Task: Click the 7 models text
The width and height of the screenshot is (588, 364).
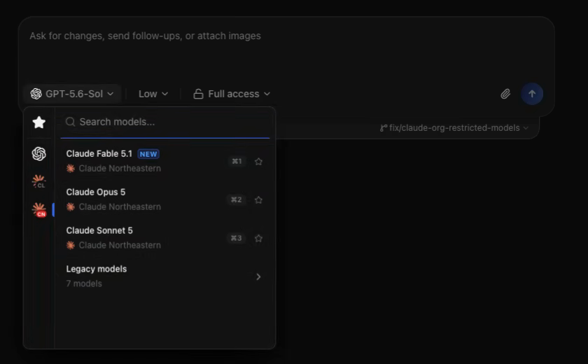Action: (x=84, y=283)
